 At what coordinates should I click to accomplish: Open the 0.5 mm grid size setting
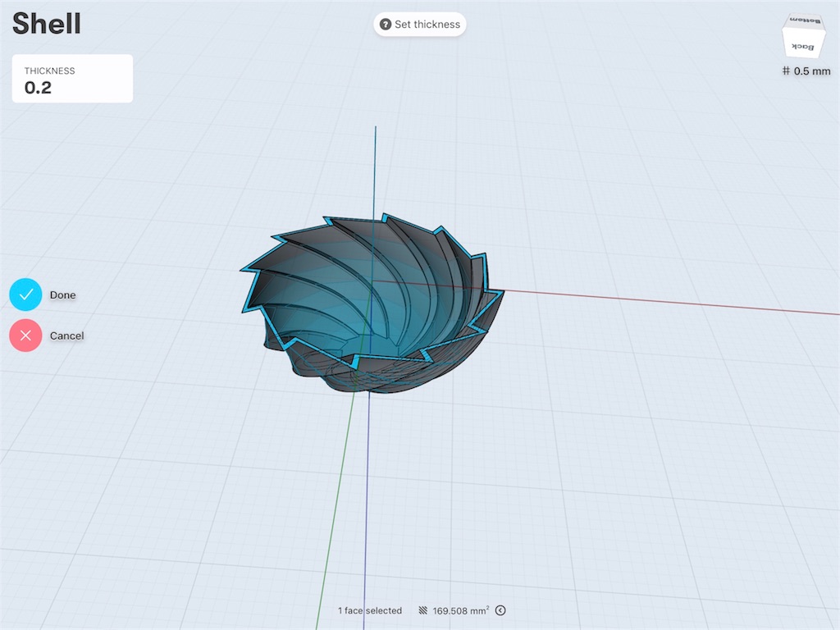(806, 71)
